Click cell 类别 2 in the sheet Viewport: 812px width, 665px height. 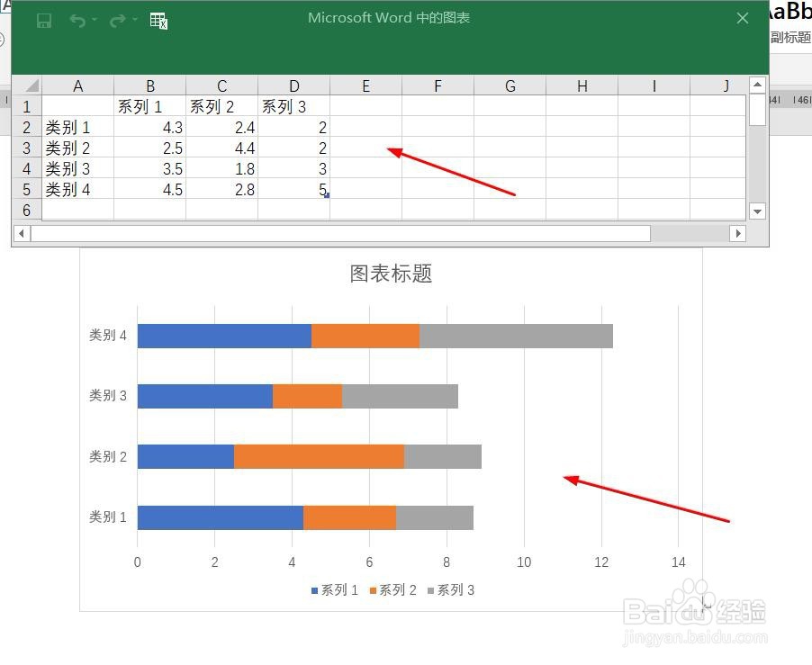[x=77, y=148]
